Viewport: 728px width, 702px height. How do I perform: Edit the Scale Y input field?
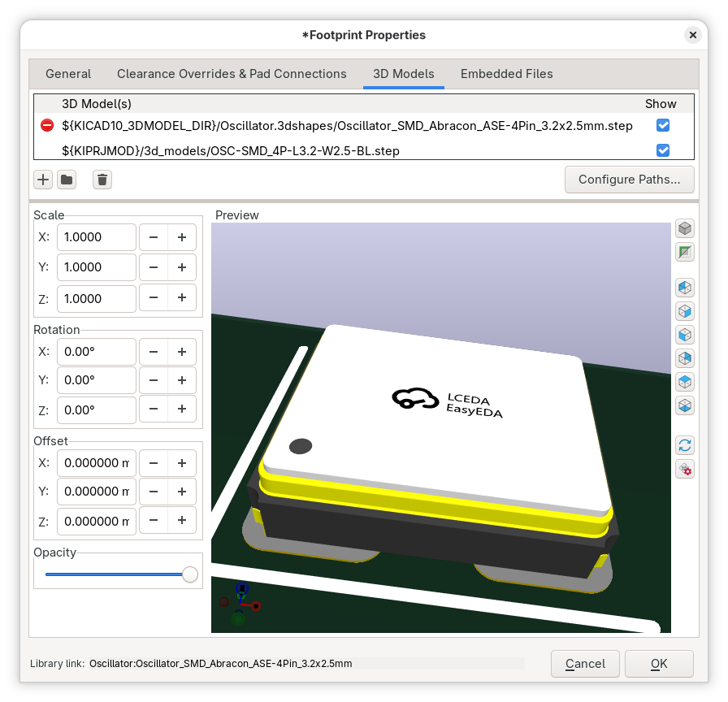pos(97,267)
